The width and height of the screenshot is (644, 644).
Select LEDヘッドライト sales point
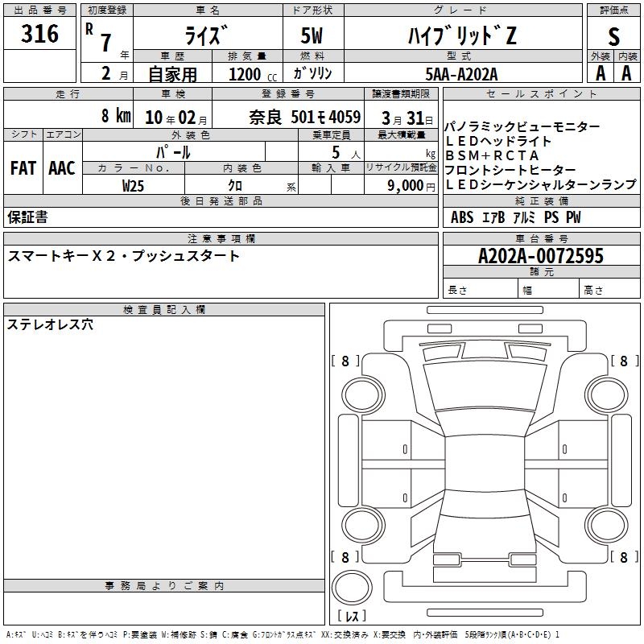click(x=498, y=141)
